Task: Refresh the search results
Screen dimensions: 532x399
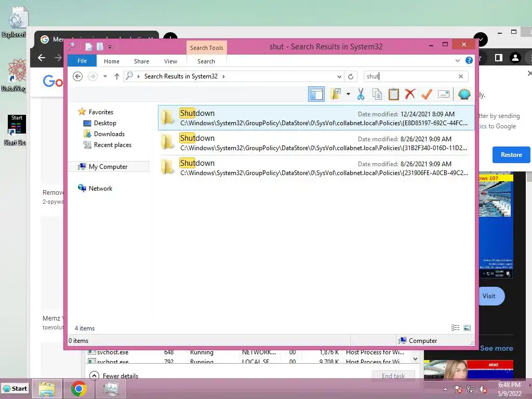Action: coord(351,76)
